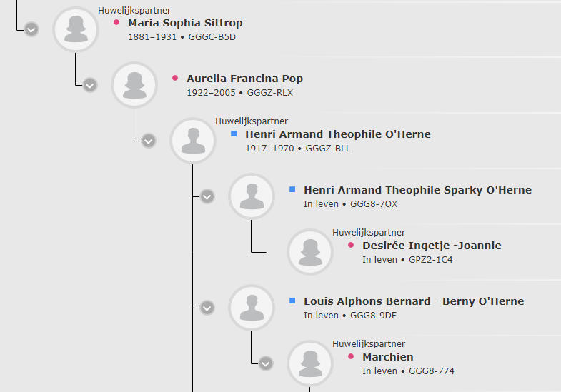Open Desirée Ingetje -Joannie's female avatar

coord(310,252)
